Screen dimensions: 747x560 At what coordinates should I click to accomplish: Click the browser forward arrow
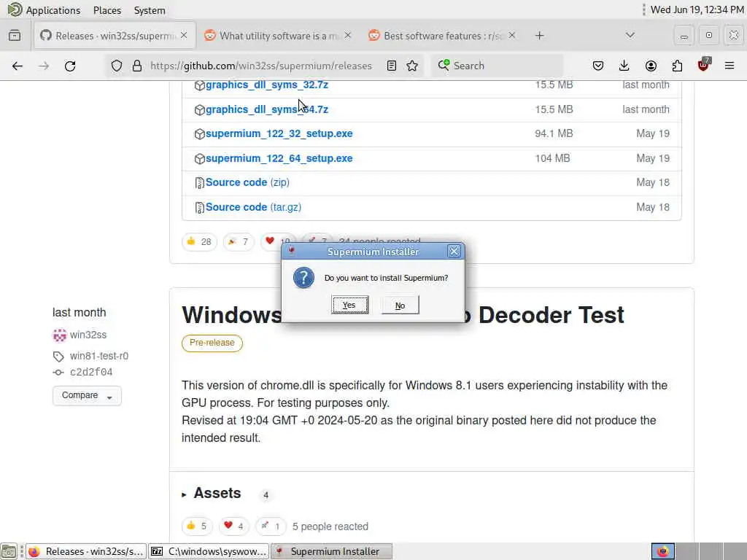coord(43,66)
